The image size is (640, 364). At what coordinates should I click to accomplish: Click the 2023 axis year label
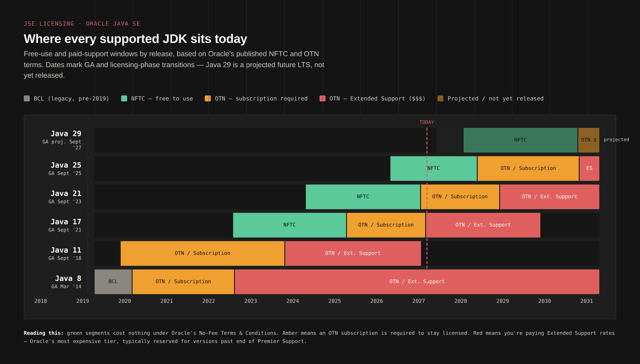pyautogui.click(x=251, y=301)
